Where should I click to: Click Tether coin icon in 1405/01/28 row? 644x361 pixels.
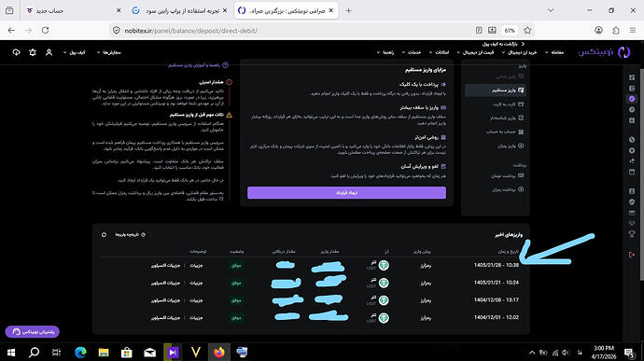(x=384, y=265)
